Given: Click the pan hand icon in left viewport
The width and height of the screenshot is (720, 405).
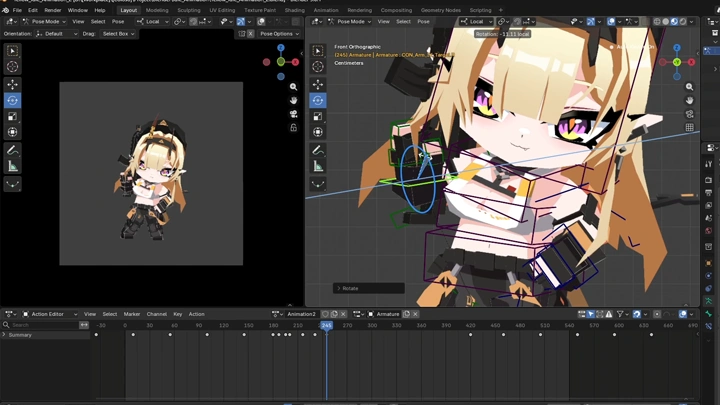Looking at the screenshot, I should 293,100.
